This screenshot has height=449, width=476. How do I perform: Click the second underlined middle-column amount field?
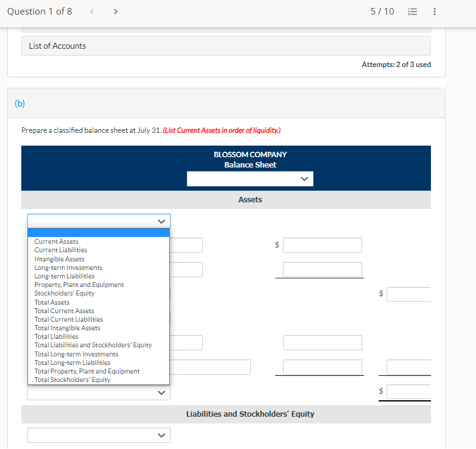click(x=323, y=269)
